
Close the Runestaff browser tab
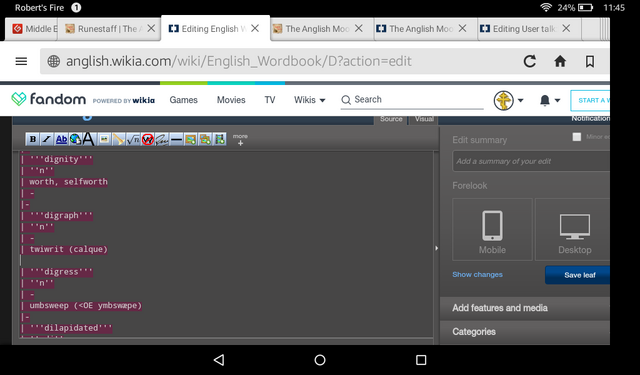coord(151,29)
